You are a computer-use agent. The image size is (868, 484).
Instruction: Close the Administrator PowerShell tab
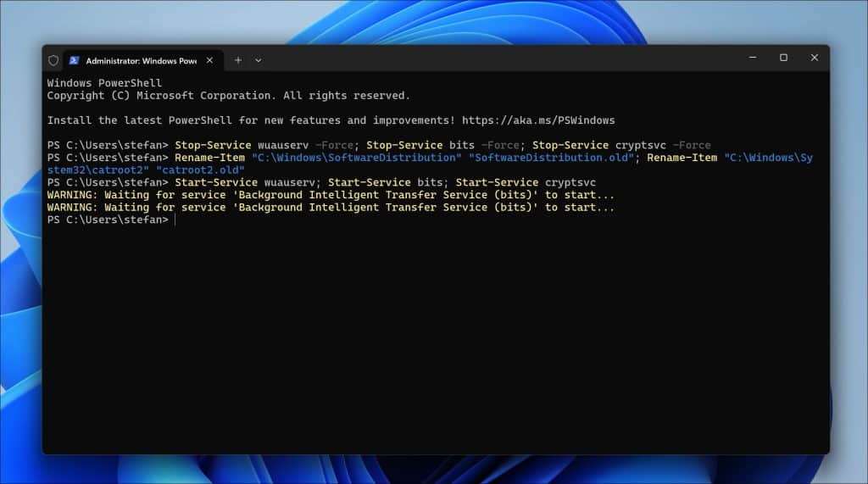point(210,60)
